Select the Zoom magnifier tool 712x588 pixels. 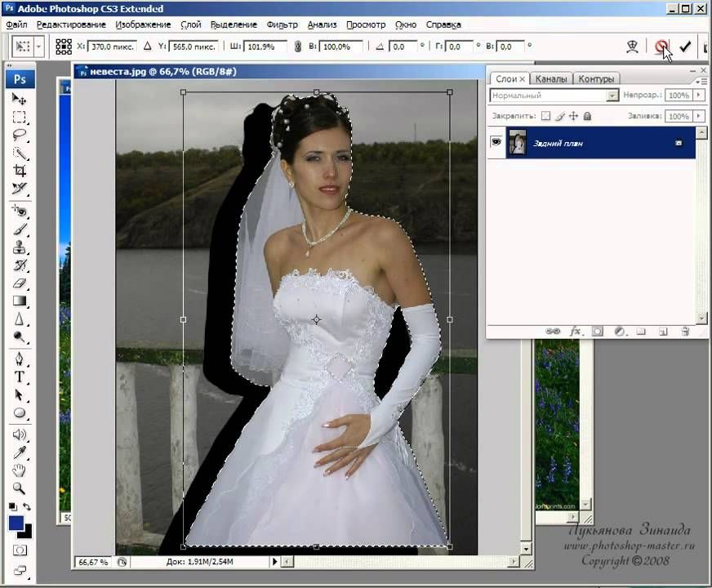pos(19,488)
